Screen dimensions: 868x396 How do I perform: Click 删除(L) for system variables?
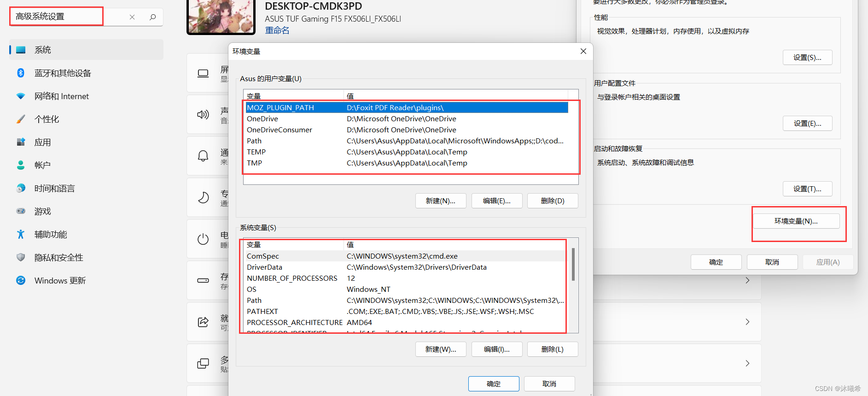(553, 349)
